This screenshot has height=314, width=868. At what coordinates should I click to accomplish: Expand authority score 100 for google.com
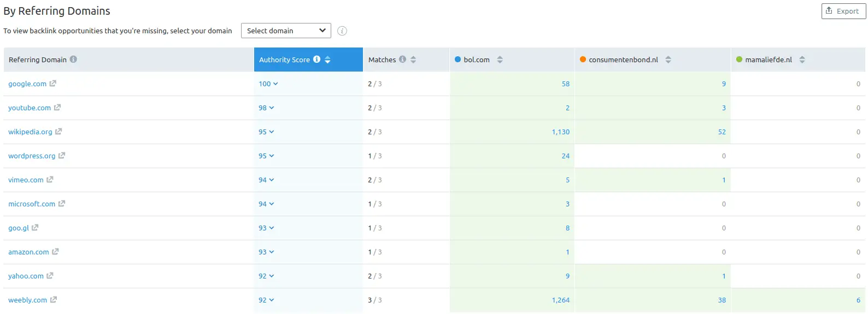point(268,84)
